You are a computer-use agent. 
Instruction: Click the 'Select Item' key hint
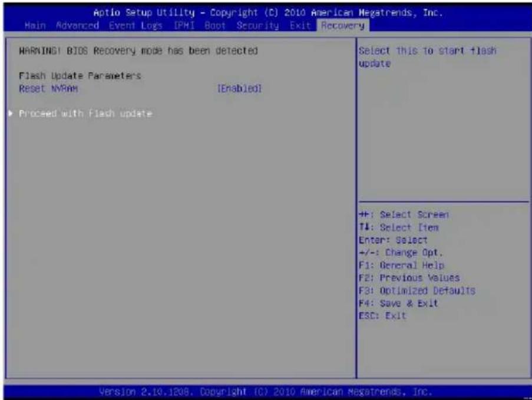399,227
